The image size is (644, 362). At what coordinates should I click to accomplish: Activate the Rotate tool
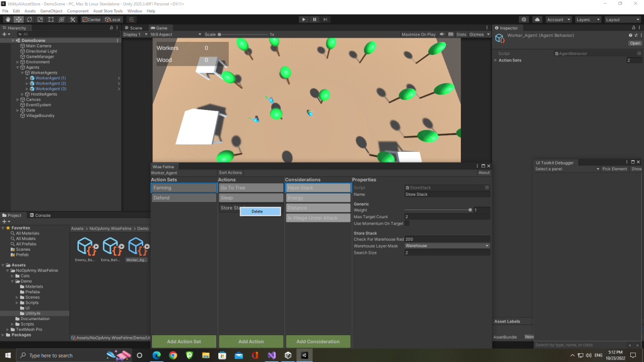[x=29, y=19]
